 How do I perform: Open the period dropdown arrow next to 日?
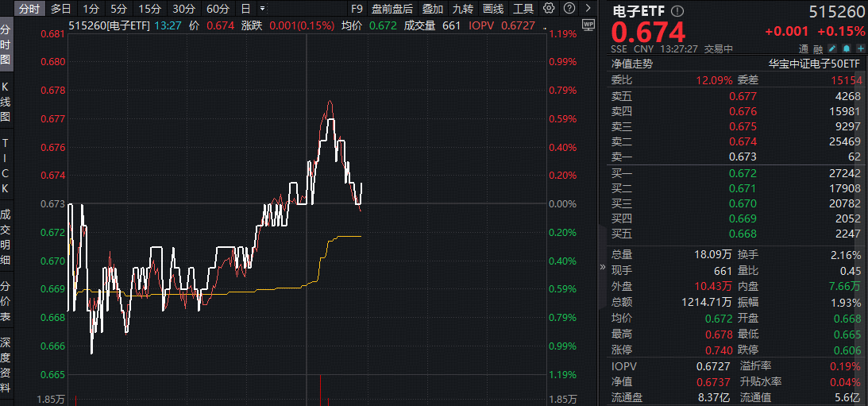[263, 9]
